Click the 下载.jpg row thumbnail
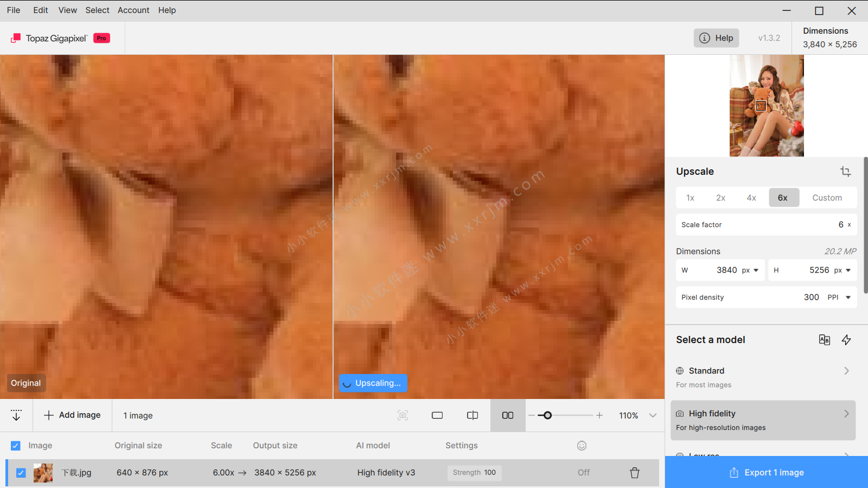This screenshot has width=868, height=488. click(43, 473)
